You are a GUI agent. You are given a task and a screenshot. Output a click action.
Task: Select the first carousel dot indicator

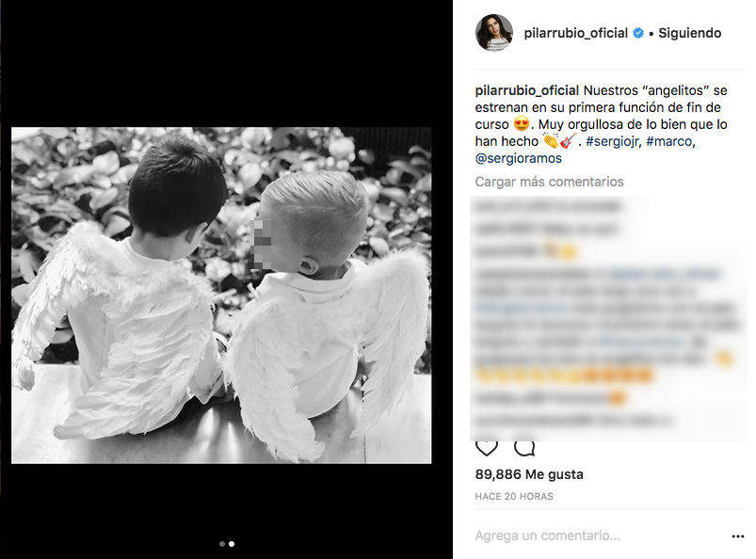(x=222, y=544)
